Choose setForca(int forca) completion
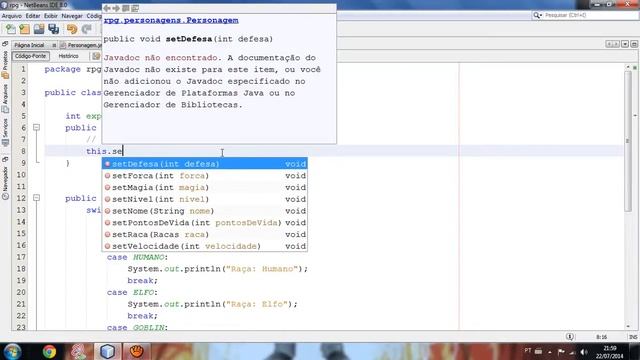The width and height of the screenshot is (640, 360). click(204, 176)
